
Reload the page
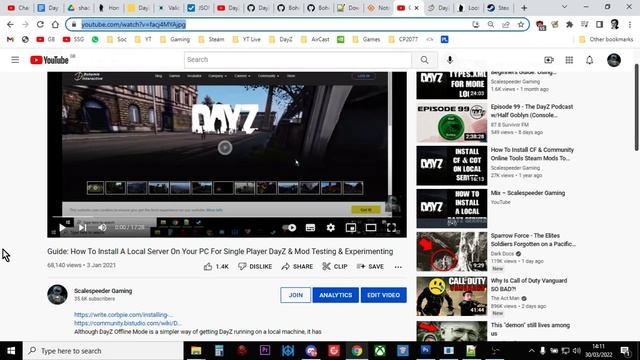[x=40, y=24]
